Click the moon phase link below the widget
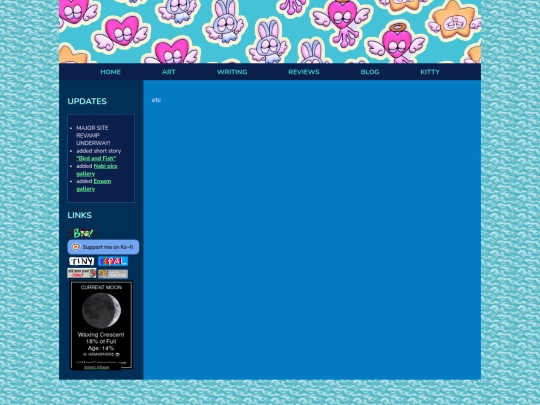Viewport: 540px width, 405px height. pyautogui.click(x=96, y=367)
